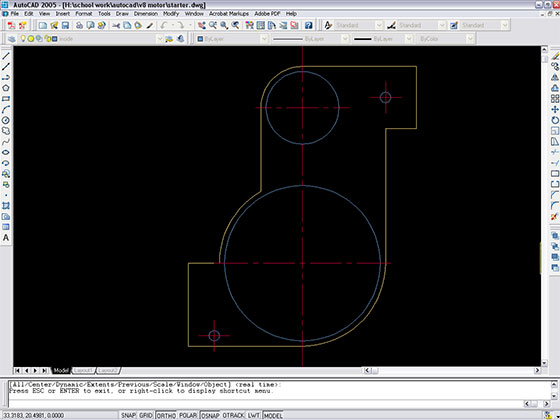The height and width of the screenshot is (420, 560).
Task: Select the Multiline Text tool
Action: 6,238
